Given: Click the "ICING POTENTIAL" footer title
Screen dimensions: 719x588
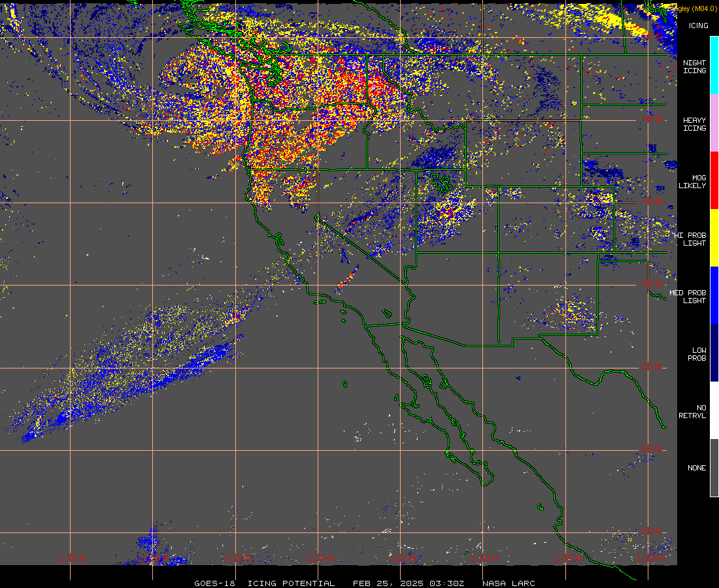Looking at the screenshot, I should (x=291, y=583).
